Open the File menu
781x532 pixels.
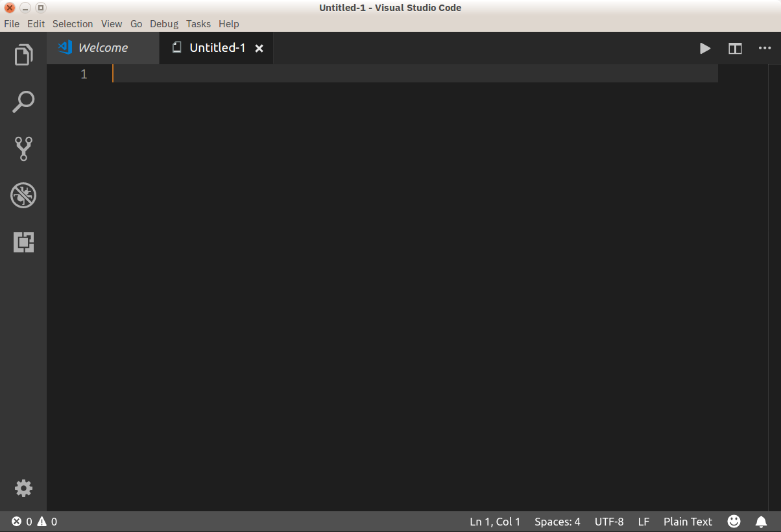(12, 23)
